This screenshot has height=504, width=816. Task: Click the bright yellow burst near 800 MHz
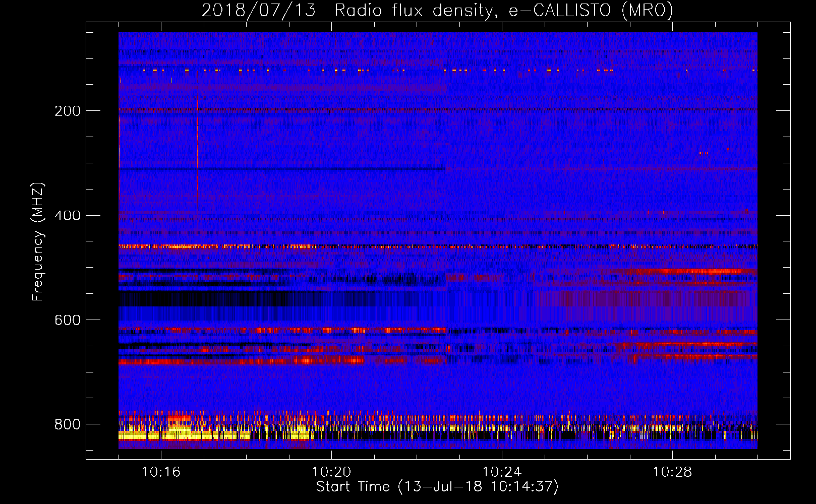point(184,434)
